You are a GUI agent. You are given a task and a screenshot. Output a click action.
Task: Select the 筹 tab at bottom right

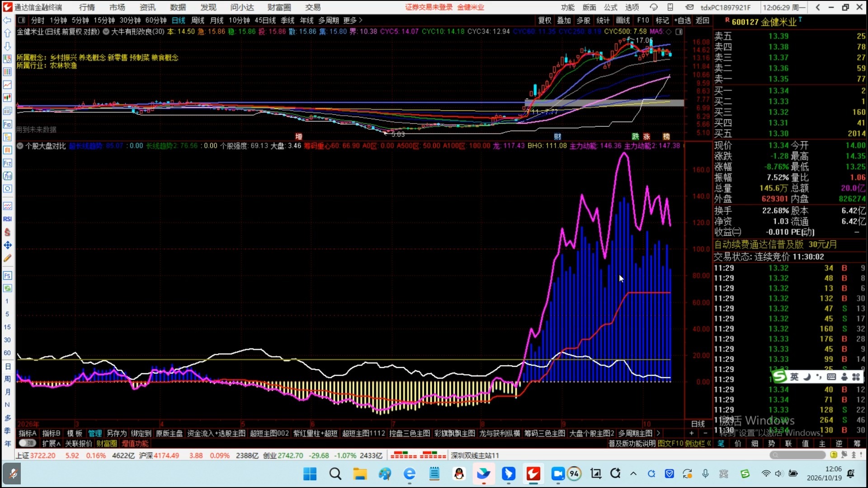857,443
